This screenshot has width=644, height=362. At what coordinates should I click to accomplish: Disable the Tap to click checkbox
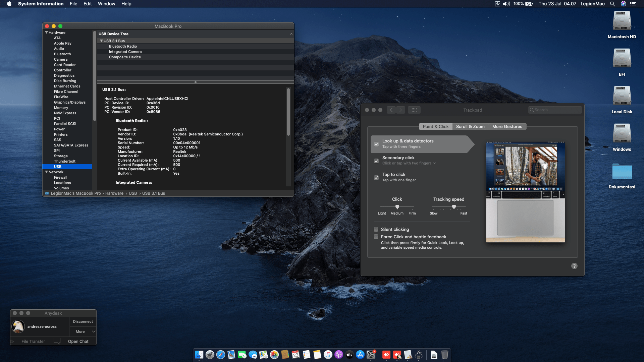click(x=376, y=178)
